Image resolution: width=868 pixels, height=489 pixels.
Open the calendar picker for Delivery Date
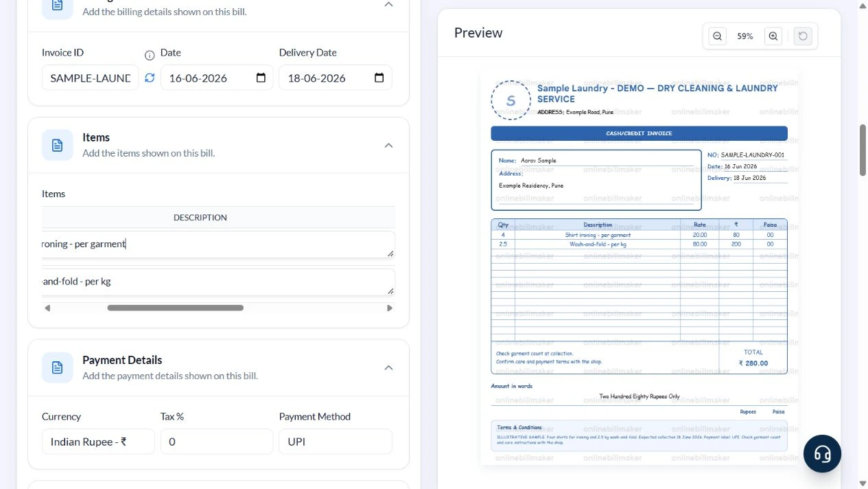coord(379,78)
